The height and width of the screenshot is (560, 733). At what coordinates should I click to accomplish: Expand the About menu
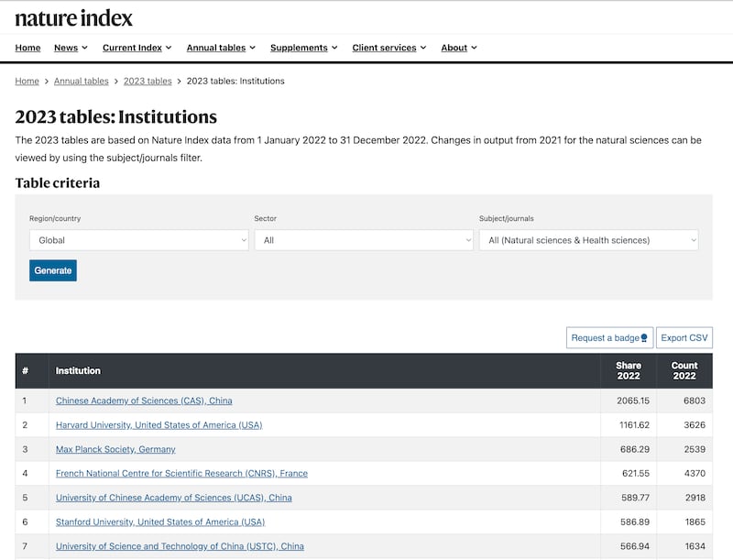459,48
